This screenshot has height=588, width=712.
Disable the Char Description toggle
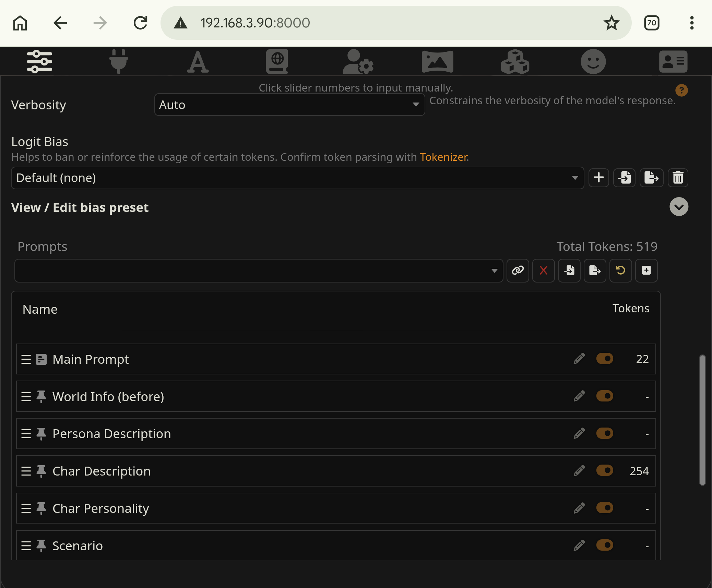coord(605,470)
